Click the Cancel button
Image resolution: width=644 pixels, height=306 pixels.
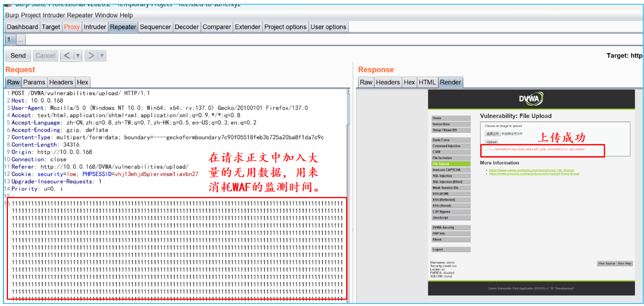pos(45,56)
